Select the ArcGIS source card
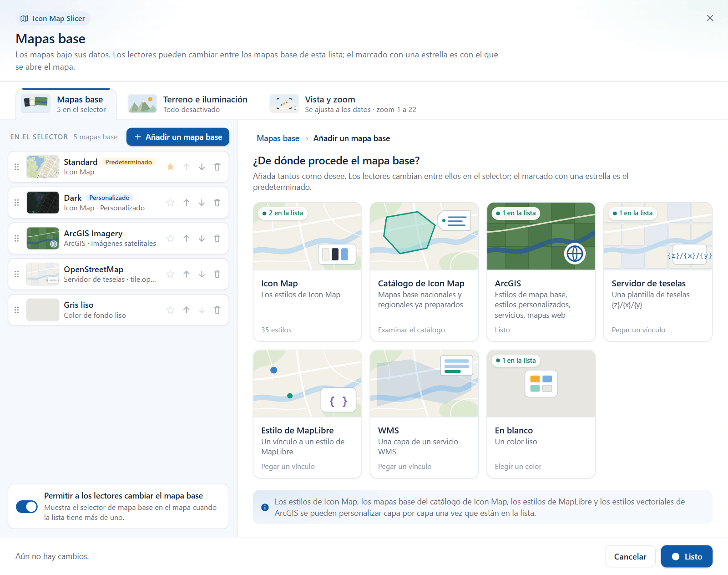 pyautogui.click(x=541, y=272)
